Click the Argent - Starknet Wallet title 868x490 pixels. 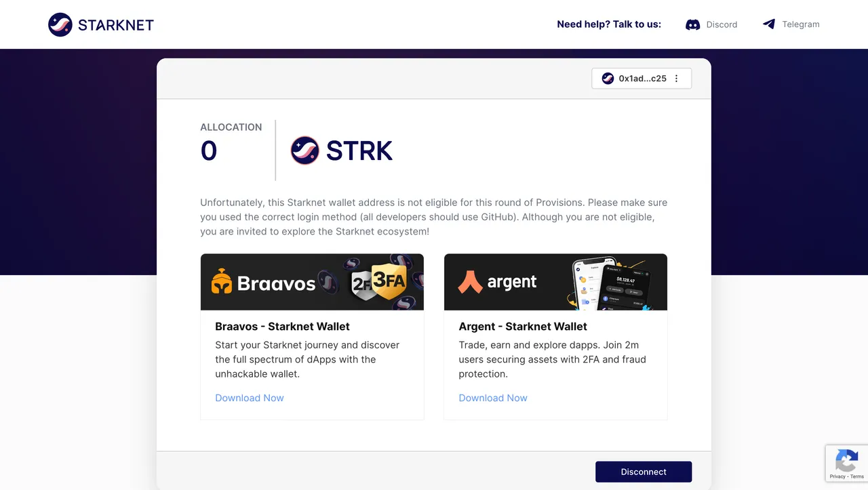click(523, 327)
